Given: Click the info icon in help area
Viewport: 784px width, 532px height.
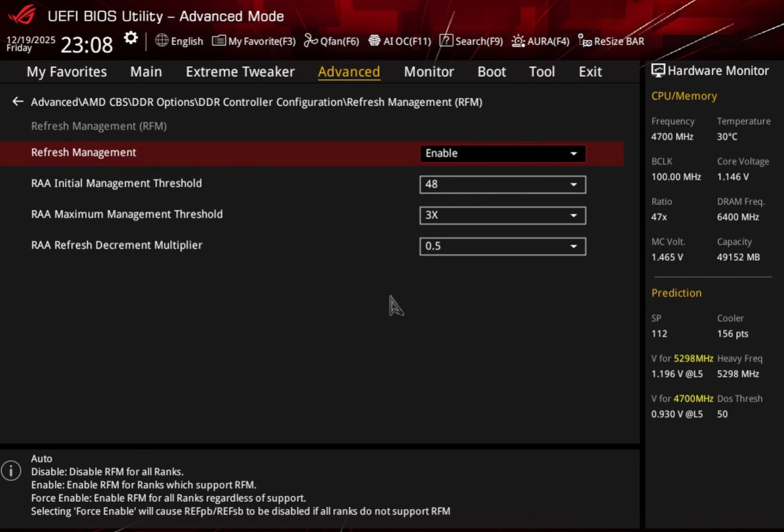Looking at the screenshot, I should point(11,470).
